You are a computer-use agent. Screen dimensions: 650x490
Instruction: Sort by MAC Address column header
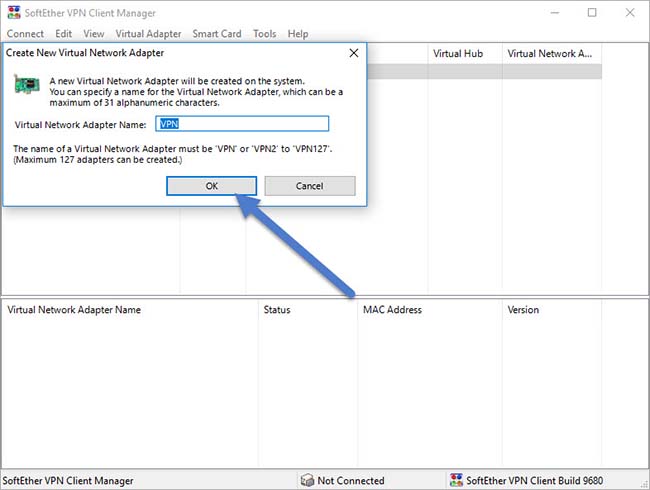tap(429, 310)
